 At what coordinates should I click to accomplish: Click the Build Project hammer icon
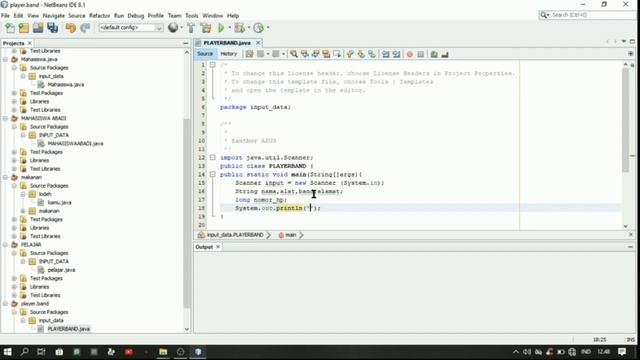(191, 28)
